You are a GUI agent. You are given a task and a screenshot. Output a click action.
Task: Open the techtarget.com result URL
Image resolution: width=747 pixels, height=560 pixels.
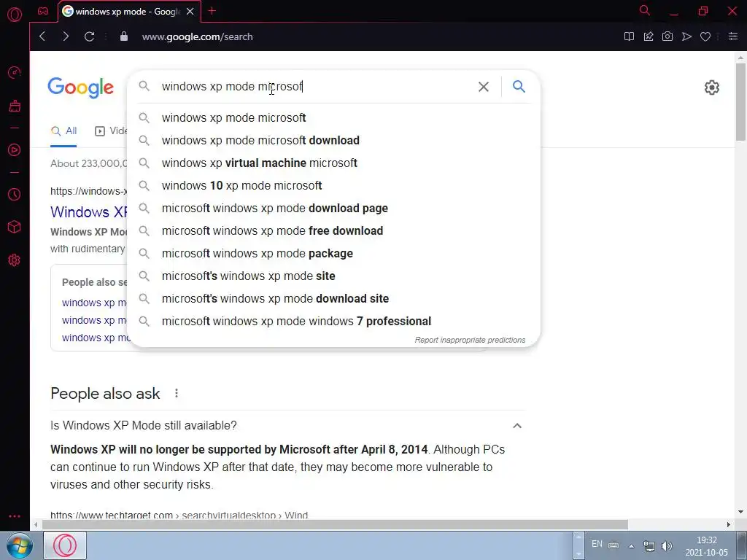coord(179,516)
